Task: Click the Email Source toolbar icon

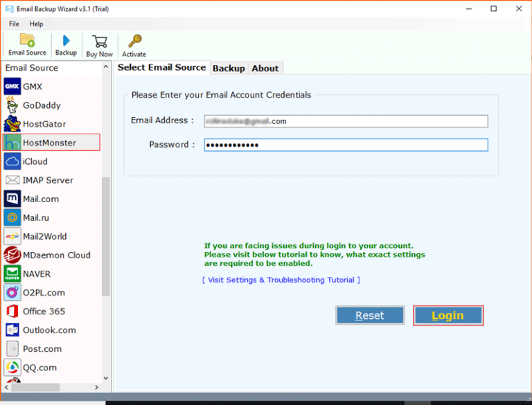Action: coord(27,40)
